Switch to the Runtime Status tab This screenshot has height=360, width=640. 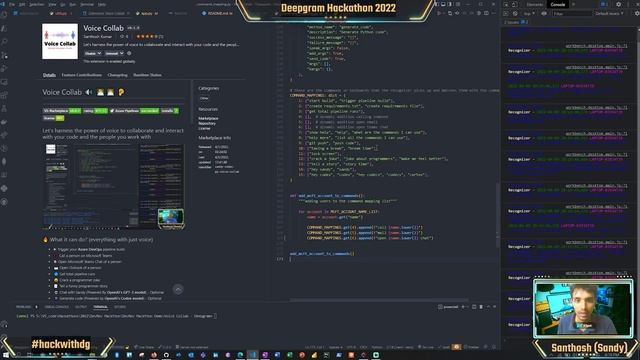tap(147, 75)
